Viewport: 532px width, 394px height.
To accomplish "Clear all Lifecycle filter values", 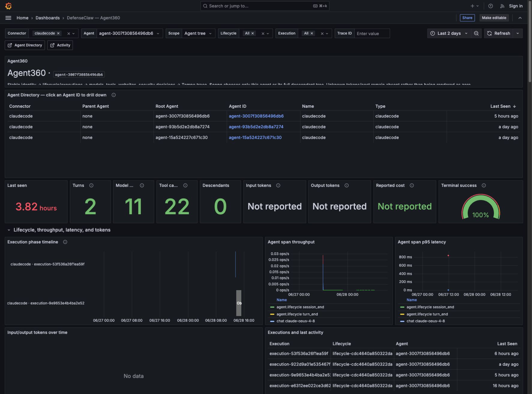I will coord(263,34).
